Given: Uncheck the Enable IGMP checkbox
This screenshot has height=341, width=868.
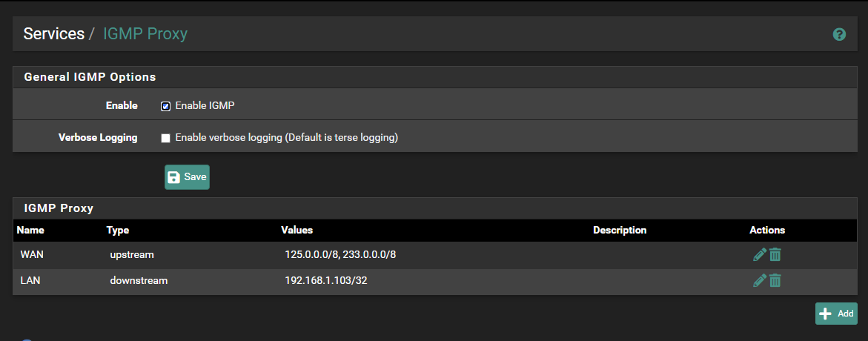Looking at the screenshot, I should click(x=165, y=106).
